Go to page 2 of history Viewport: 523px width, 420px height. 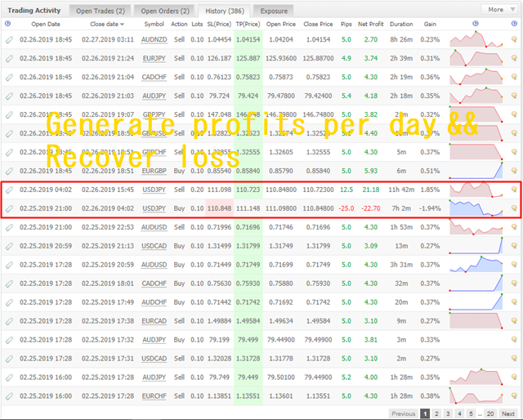pyautogui.click(x=436, y=413)
